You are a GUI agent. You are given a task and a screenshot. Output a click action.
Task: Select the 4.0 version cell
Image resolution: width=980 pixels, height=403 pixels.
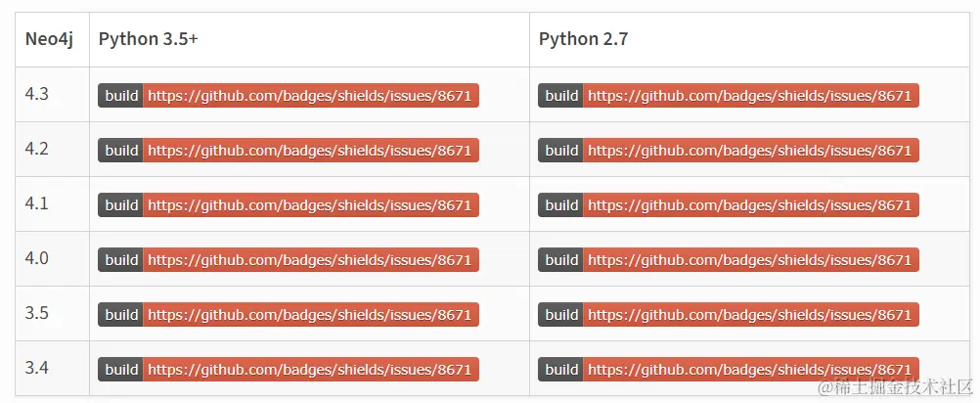(37, 259)
